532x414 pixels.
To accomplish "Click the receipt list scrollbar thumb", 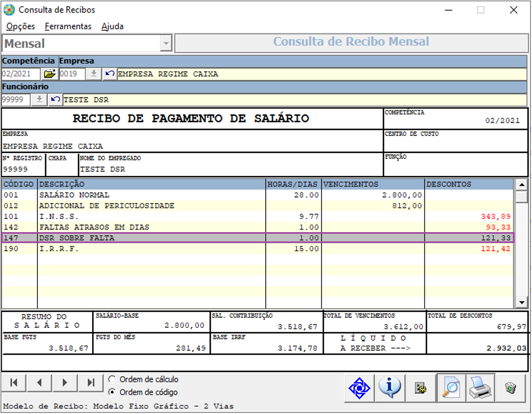I will point(522,197).
